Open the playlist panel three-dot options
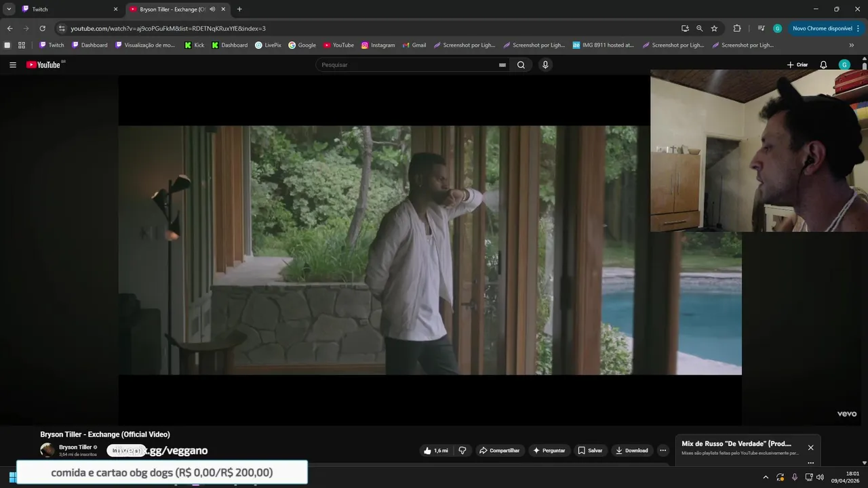The height and width of the screenshot is (488, 868). pyautogui.click(x=810, y=463)
